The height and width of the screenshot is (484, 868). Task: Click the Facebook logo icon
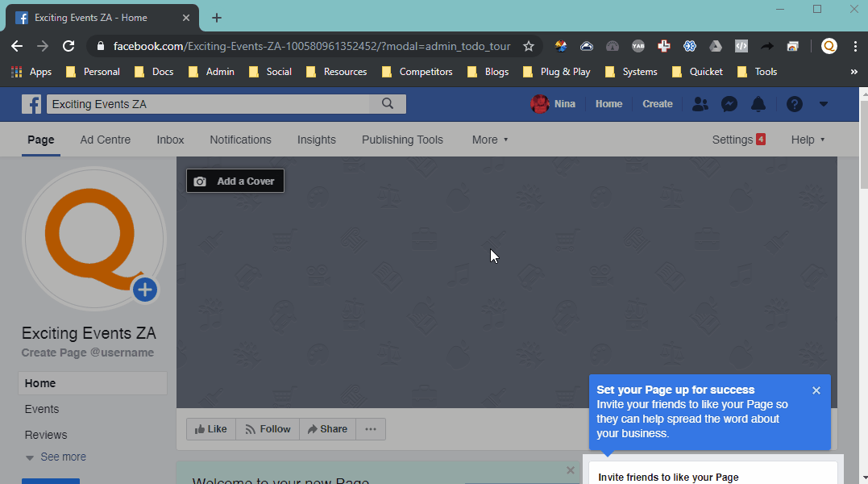[31, 104]
